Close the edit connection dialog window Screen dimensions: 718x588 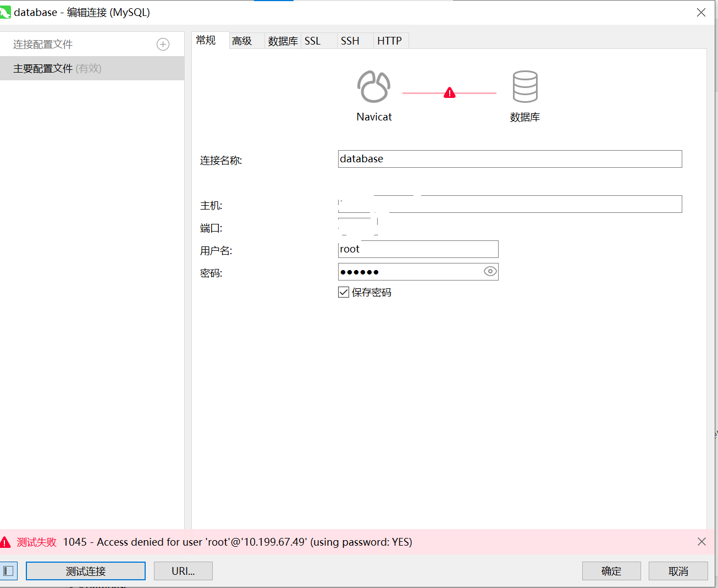(x=701, y=12)
